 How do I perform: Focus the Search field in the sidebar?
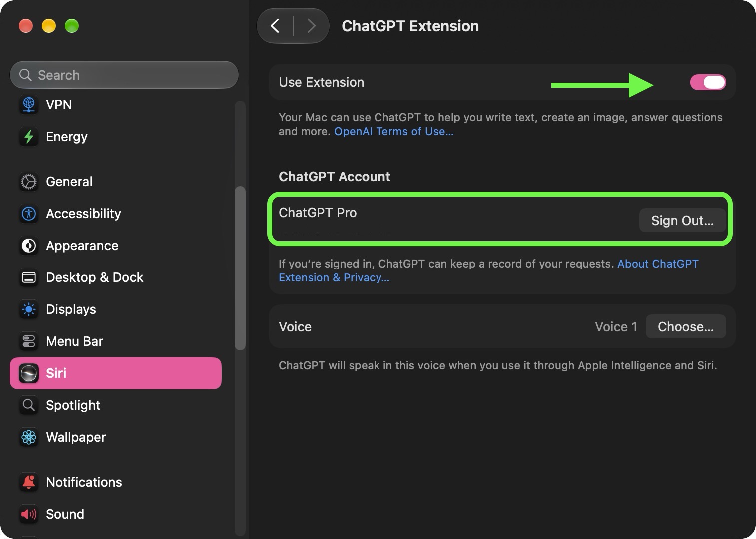click(124, 75)
